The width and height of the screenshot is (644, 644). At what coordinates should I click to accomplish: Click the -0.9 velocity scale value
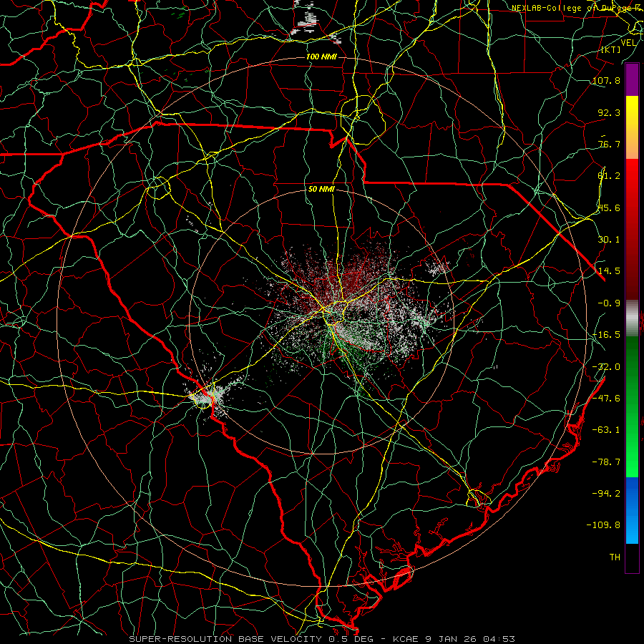tap(609, 303)
